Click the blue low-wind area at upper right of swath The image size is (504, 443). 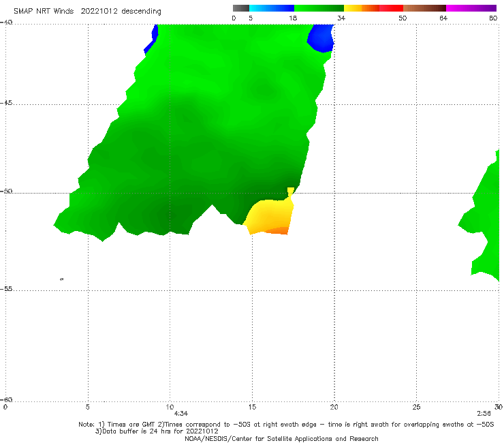coord(321,38)
